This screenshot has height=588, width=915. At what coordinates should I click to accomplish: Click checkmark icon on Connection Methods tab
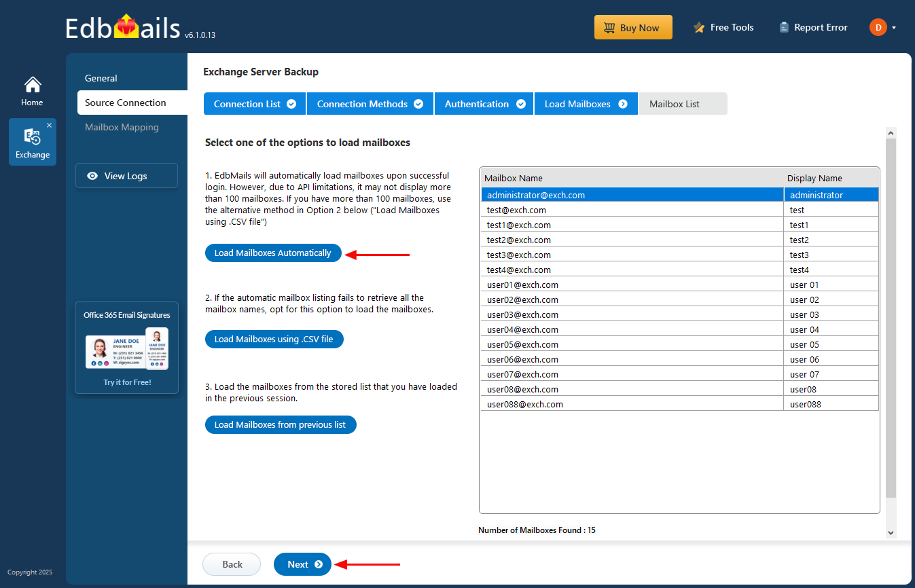point(418,104)
